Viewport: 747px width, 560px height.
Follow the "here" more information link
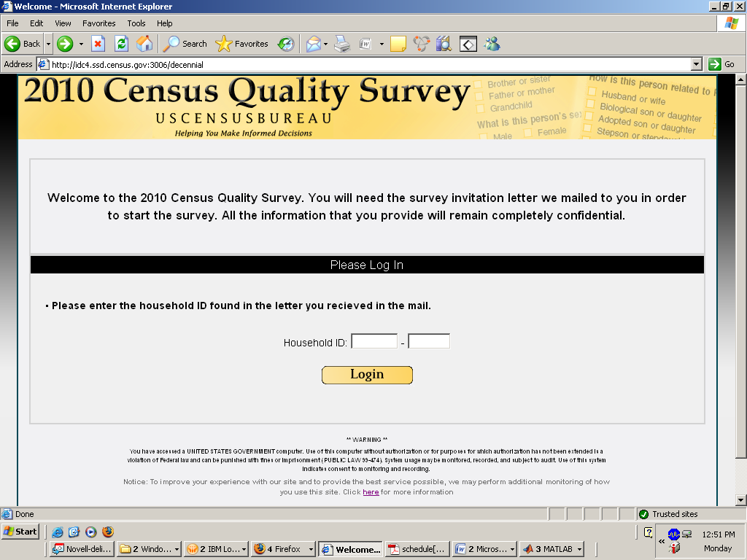pyautogui.click(x=371, y=492)
